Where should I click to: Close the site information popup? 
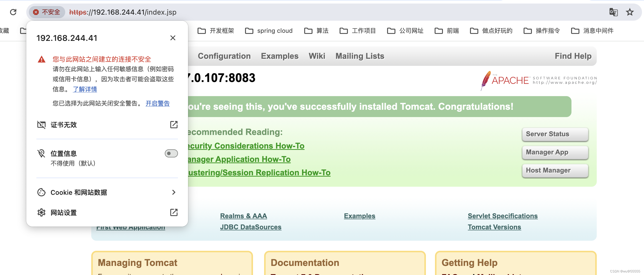[x=173, y=38]
